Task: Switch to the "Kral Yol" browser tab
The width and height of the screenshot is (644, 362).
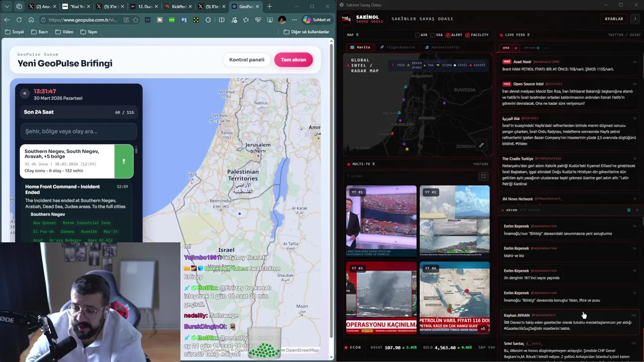Action: click(x=76, y=7)
